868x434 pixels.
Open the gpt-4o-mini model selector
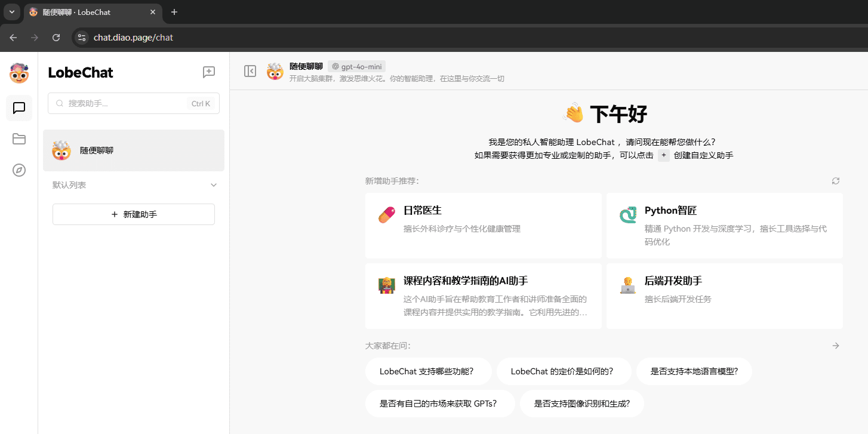357,67
